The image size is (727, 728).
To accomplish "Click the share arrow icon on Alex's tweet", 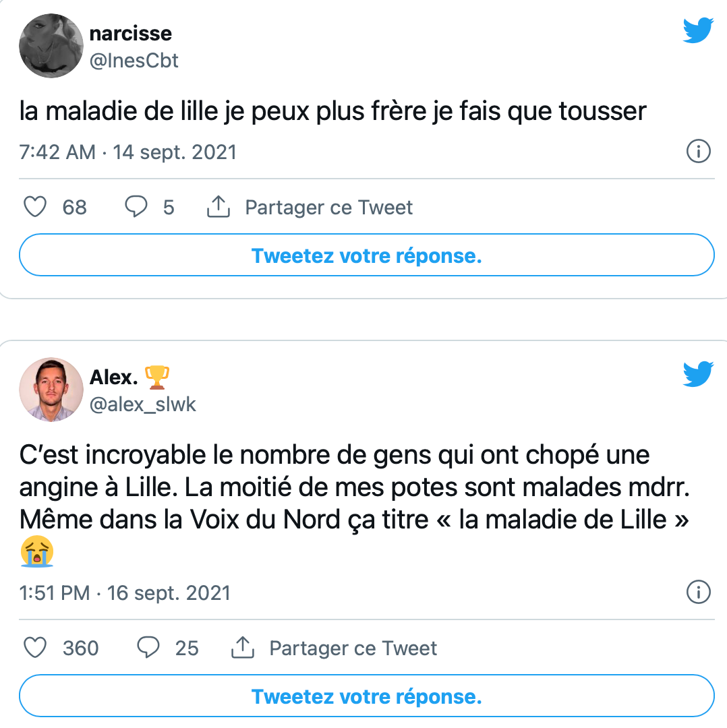I will click(242, 648).
